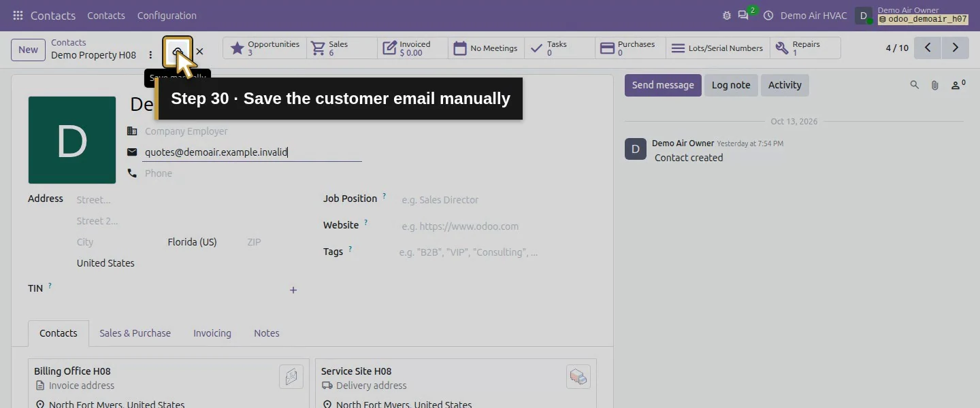Click the Billing Office invoice address icon
This screenshot has width=980, height=408.
291,377
